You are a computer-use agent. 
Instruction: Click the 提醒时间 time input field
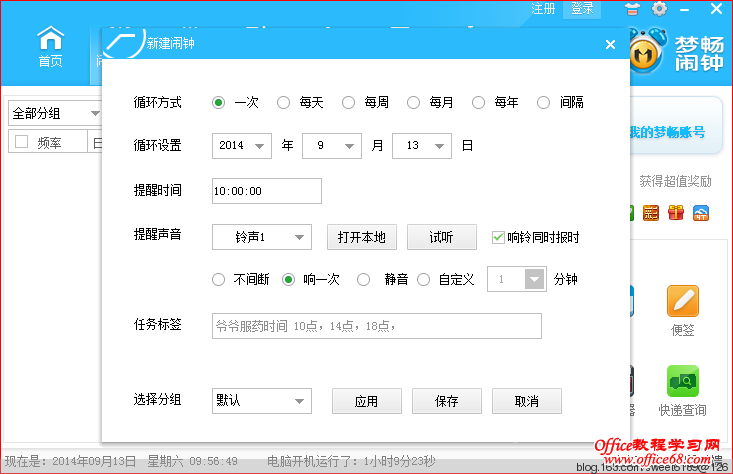coord(267,191)
